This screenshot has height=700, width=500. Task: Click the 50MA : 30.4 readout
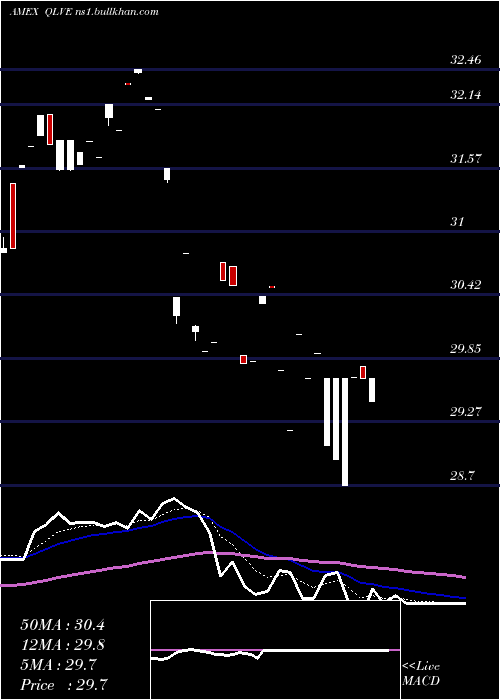[62, 625]
